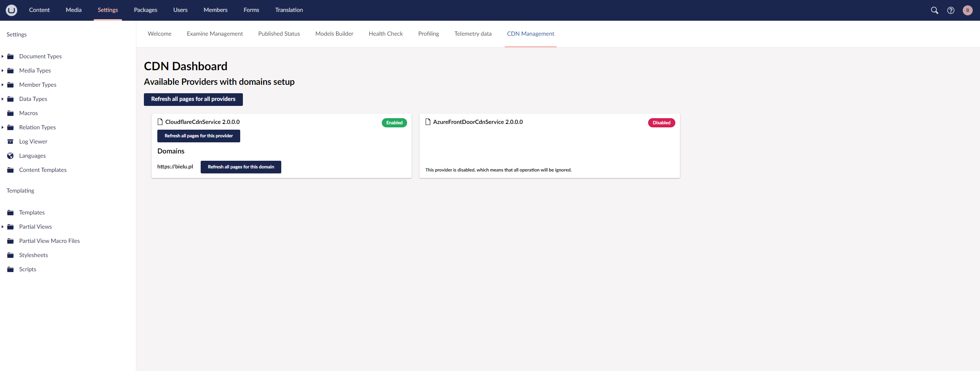980x371 pixels.
Task: Click the CloudflareCdnService document icon
Action: coord(160,122)
